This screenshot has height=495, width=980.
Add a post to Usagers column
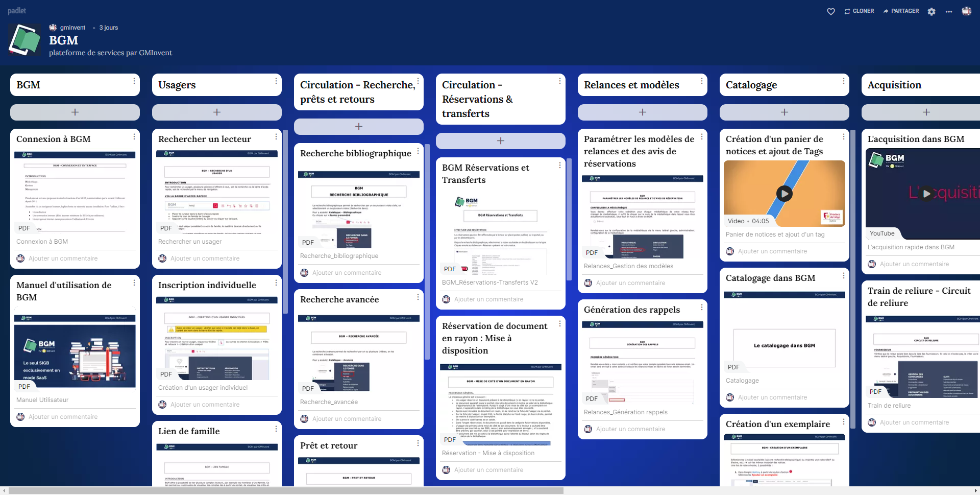(x=217, y=112)
